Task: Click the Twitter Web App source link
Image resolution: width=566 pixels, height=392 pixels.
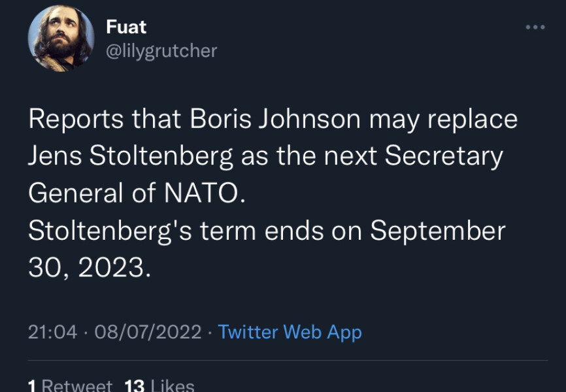Action: point(290,332)
